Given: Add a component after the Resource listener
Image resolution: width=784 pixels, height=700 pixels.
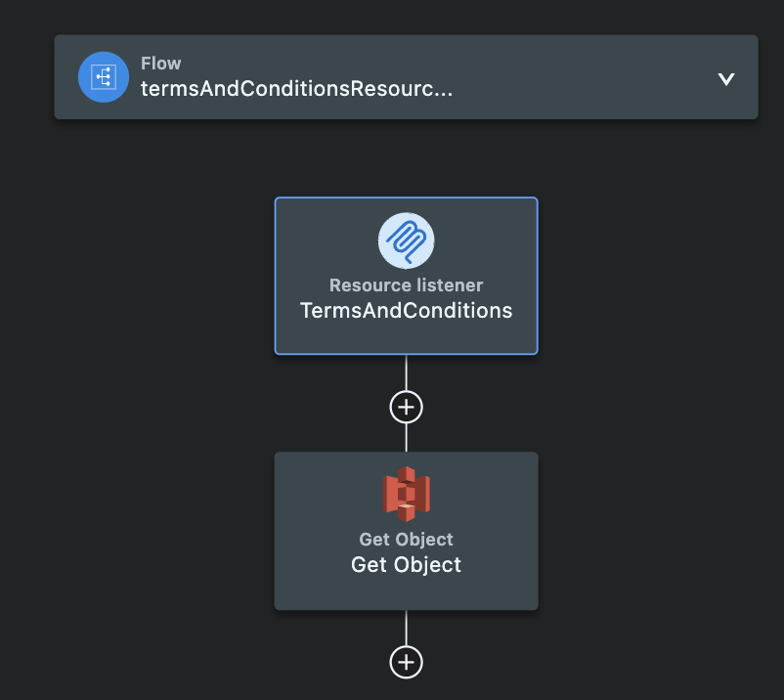Looking at the screenshot, I should 406,407.
